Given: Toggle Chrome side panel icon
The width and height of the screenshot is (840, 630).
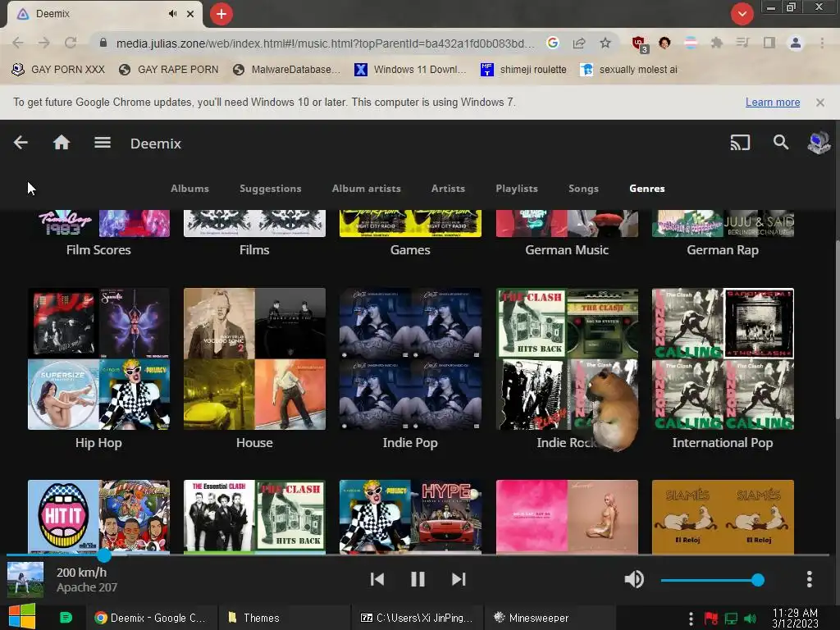Looking at the screenshot, I should point(769,43).
